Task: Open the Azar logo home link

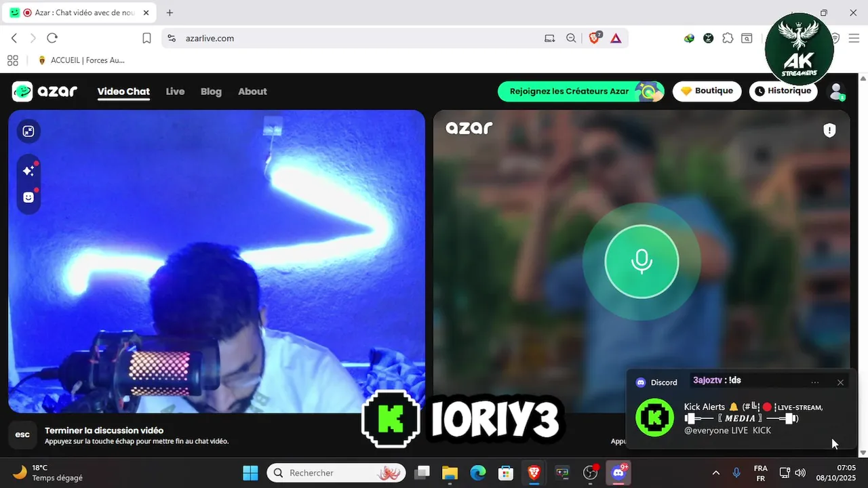Action: tap(45, 91)
